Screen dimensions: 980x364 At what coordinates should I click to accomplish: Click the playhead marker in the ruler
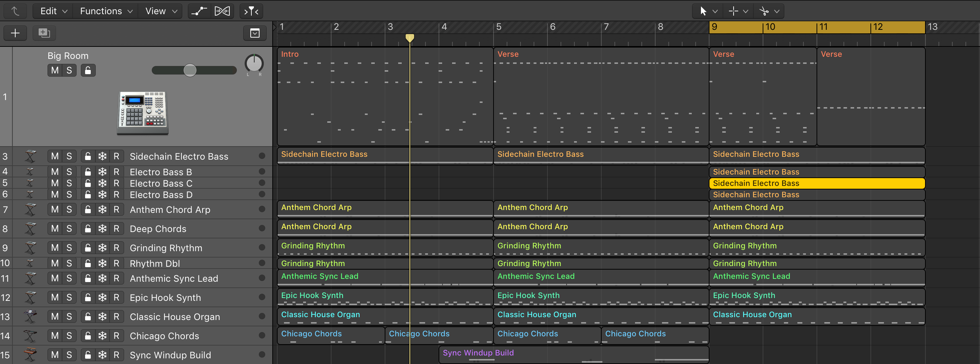pyautogui.click(x=410, y=38)
